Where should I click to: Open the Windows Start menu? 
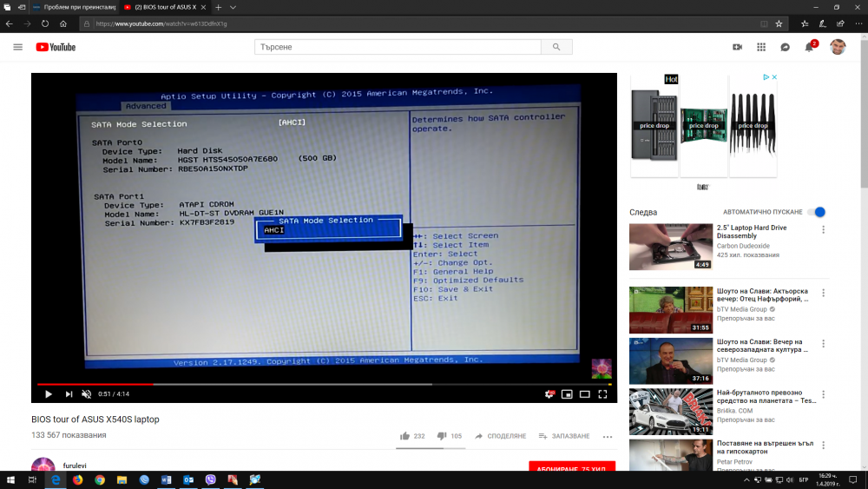[x=10, y=479]
